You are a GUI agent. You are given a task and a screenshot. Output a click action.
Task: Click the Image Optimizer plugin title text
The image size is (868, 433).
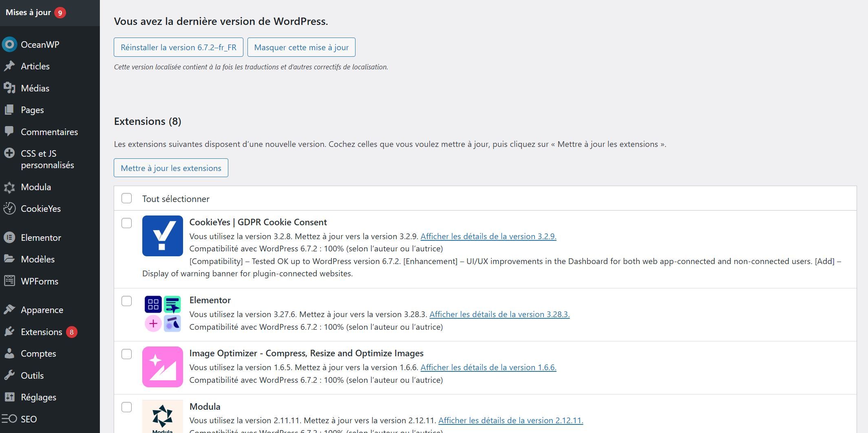coord(307,353)
